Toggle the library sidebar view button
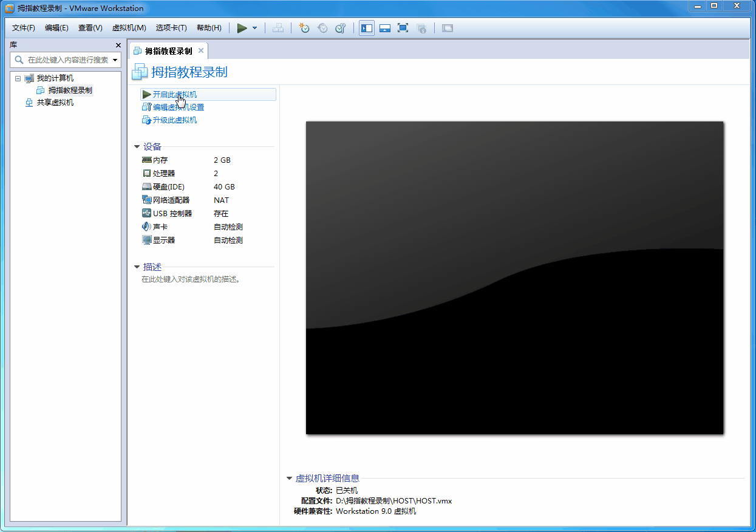The image size is (756, 532). [x=367, y=28]
